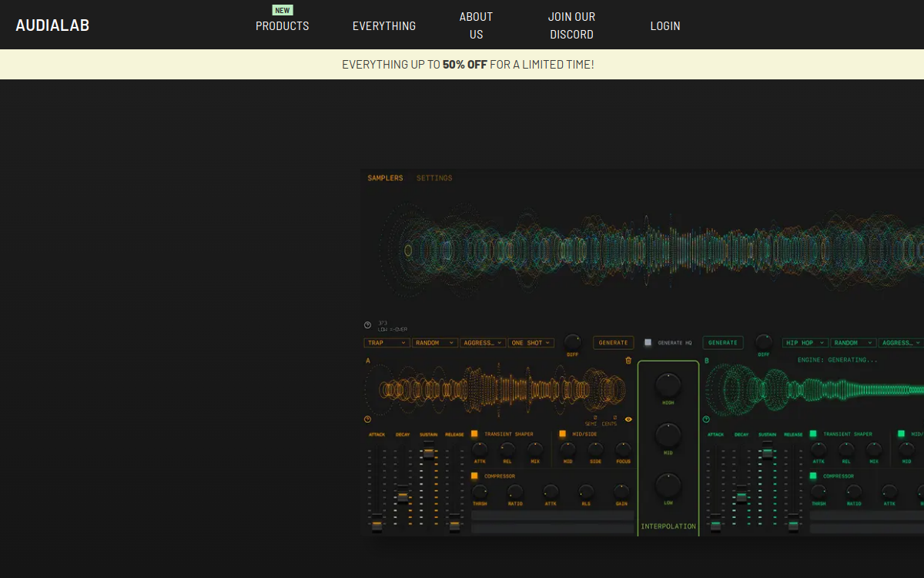Screen dimensions: 924x578
Task: Click the orange GENERATE button for sampler A
Action: coord(614,342)
